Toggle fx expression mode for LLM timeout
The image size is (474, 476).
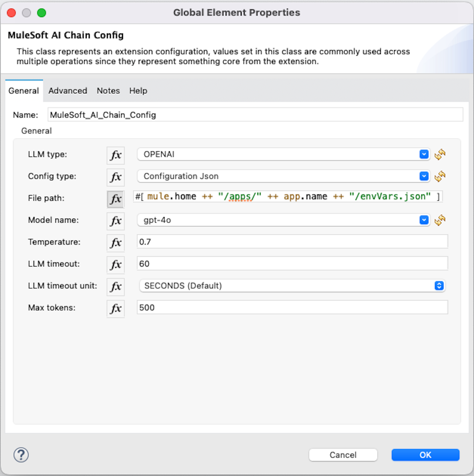tap(116, 265)
